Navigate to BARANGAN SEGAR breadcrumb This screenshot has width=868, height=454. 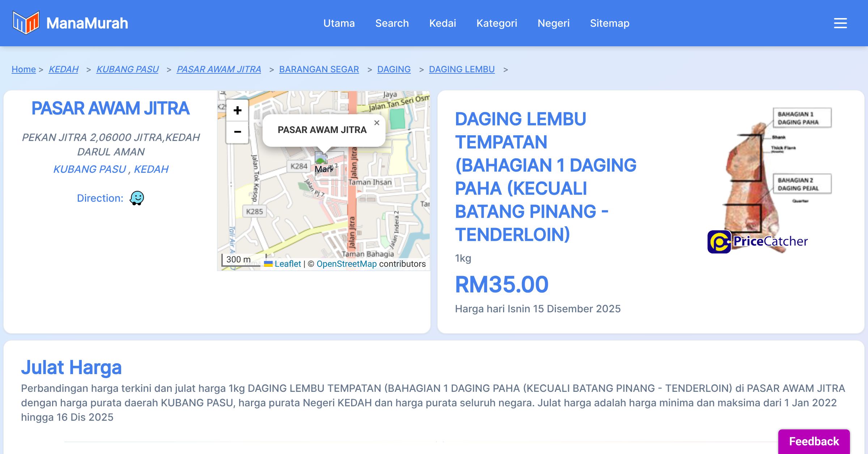(319, 69)
